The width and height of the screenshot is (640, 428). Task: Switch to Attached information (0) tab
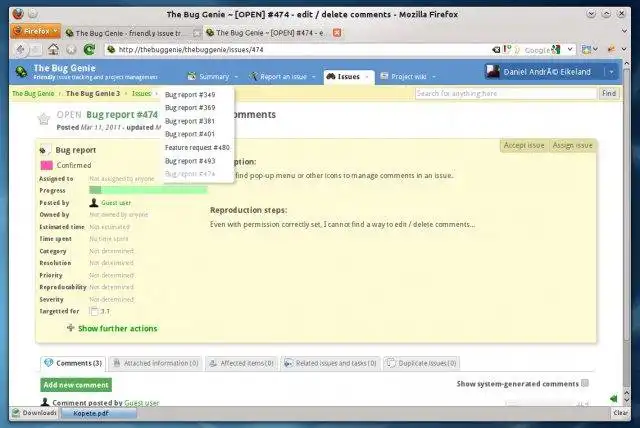click(156, 363)
